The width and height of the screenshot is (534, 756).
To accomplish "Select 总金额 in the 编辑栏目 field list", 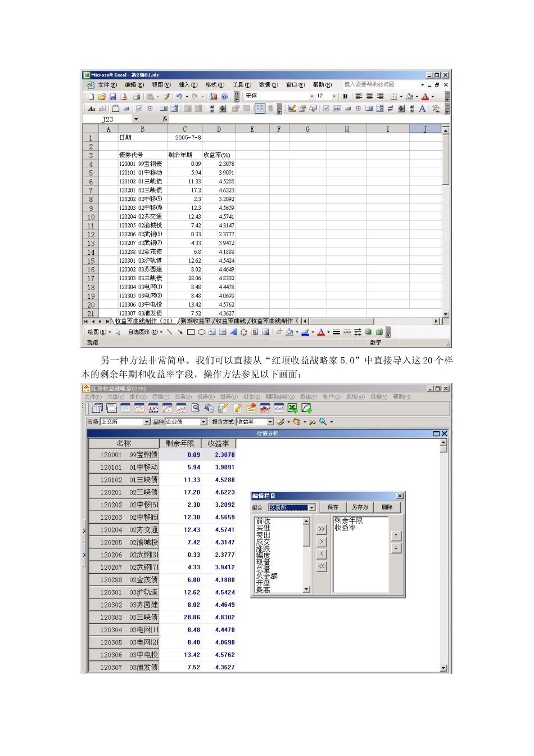I will click(x=267, y=577).
